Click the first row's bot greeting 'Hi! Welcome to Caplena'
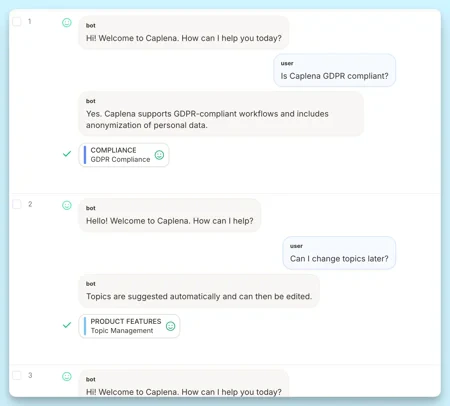The width and height of the screenshot is (450, 406). [x=184, y=32]
